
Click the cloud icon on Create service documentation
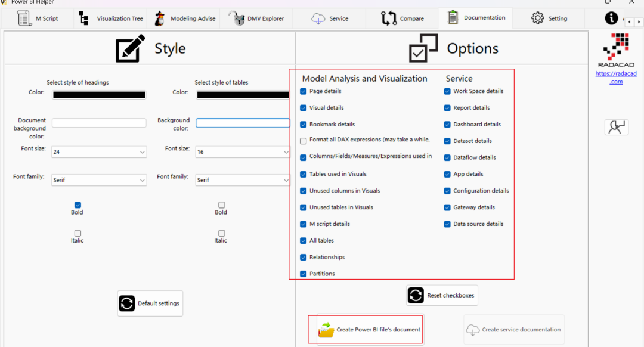point(473,330)
